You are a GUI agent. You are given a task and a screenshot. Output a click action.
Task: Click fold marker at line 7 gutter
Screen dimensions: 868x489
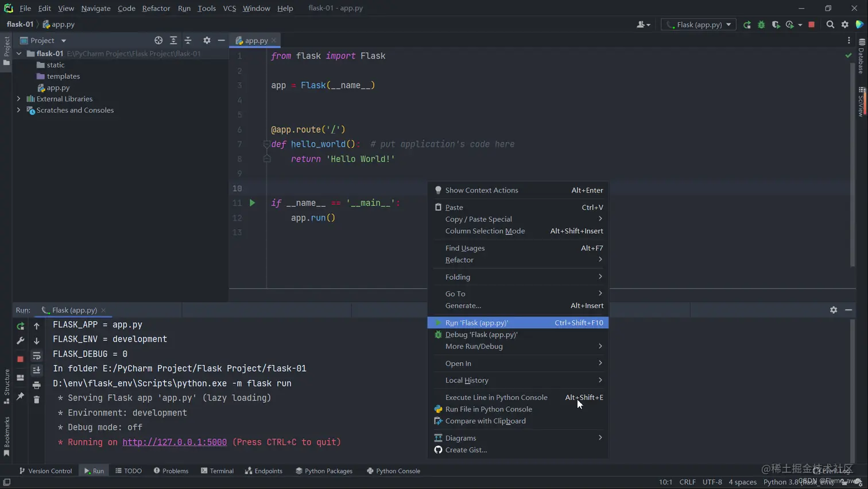(267, 144)
